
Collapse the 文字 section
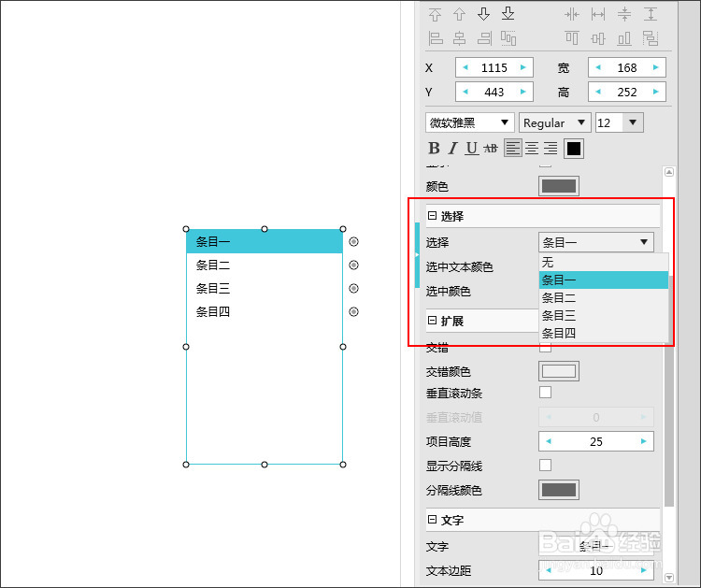pos(432,520)
